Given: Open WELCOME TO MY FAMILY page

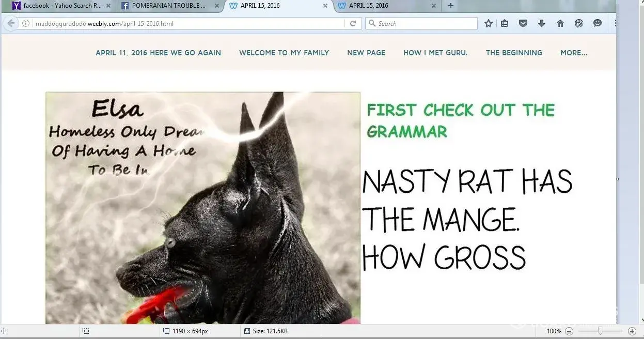Looking at the screenshot, I should click(284, 53).
